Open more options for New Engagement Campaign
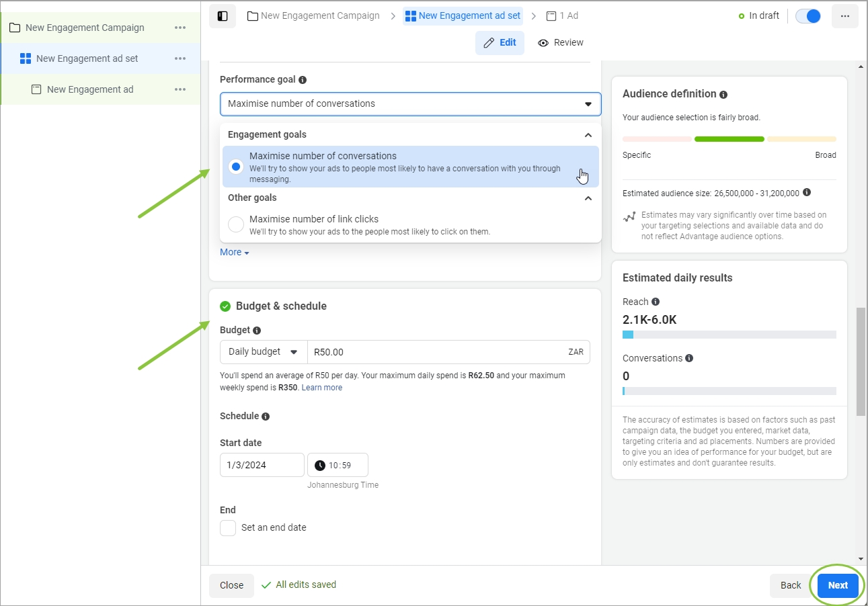Screen dimensions: 868x606 [x=180, y=28]
